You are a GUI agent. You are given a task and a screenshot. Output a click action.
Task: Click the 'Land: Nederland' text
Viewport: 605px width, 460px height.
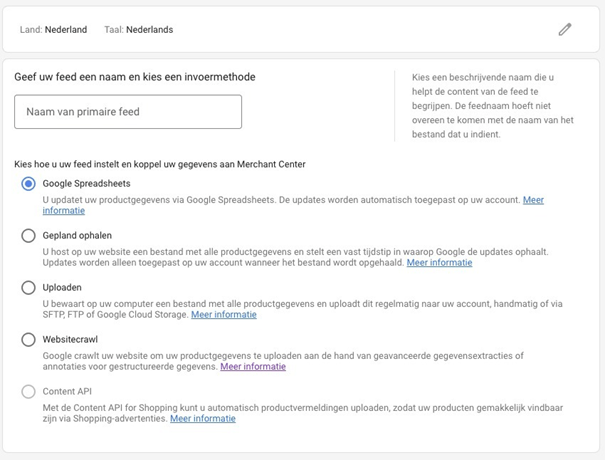click(x=53, y=30)
